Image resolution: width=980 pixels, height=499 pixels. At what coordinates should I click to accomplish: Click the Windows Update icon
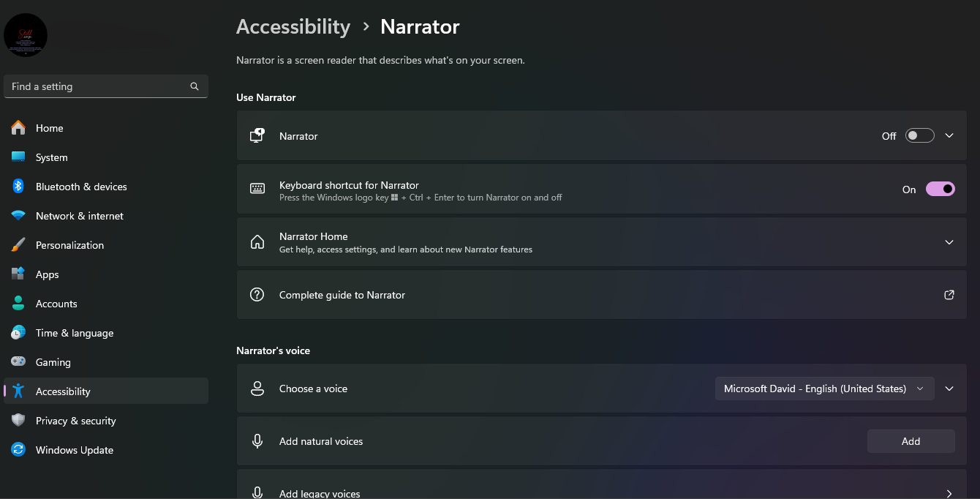pos(18,450)
